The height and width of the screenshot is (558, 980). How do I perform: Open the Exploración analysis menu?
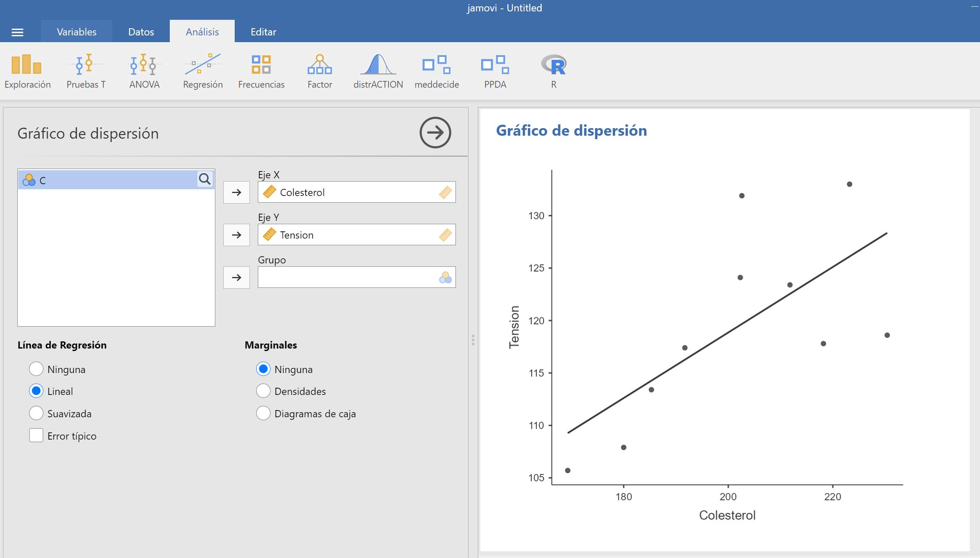coord(27,71)
